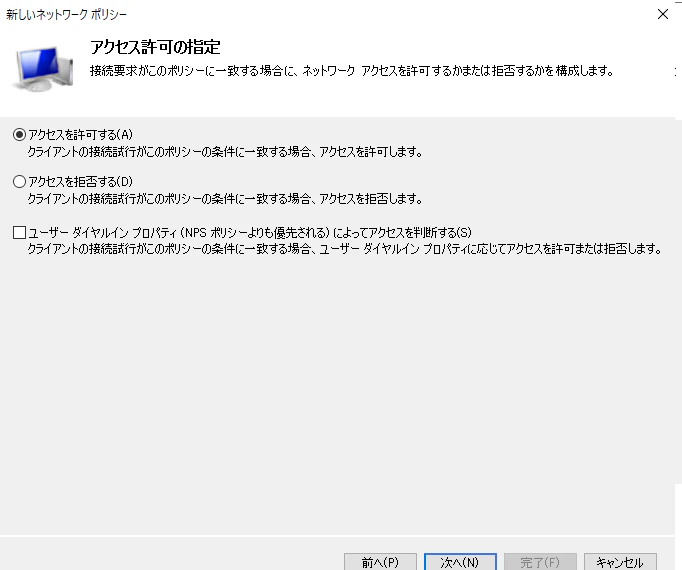
Task: Enable ユーザー ダイヤルイン プロパティ checkbox
Action: [20, 232]
